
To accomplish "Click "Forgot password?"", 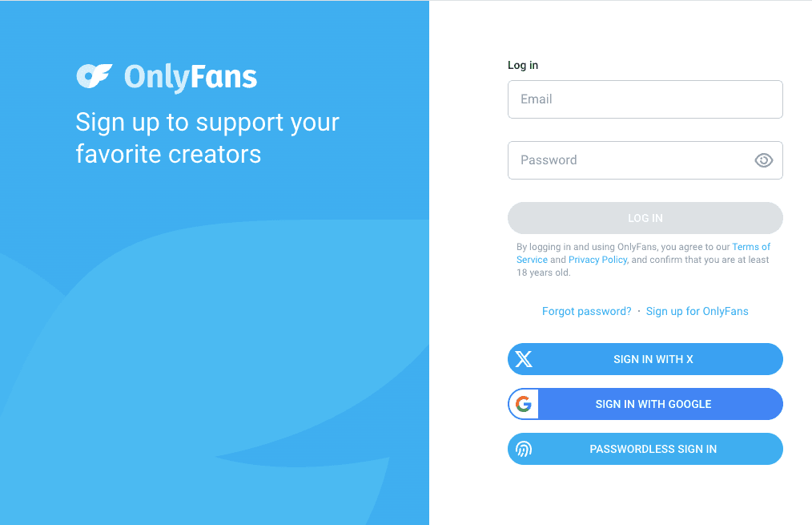I will [586, 311].
